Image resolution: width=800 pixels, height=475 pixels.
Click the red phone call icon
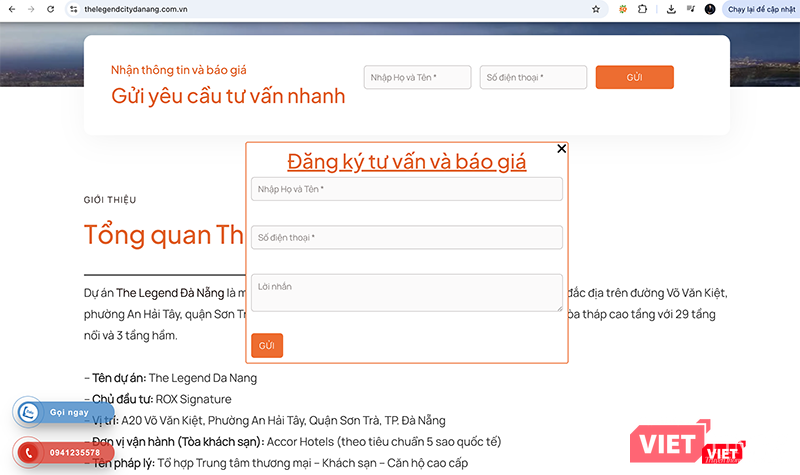coord(28,452)
